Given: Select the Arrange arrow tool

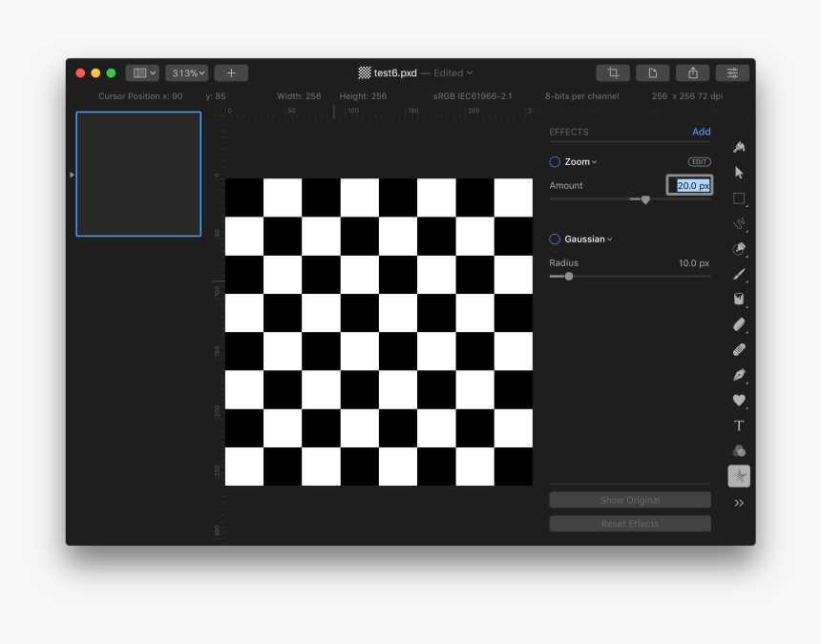Looking at the screenshot, I should click(x=739, y=173).
